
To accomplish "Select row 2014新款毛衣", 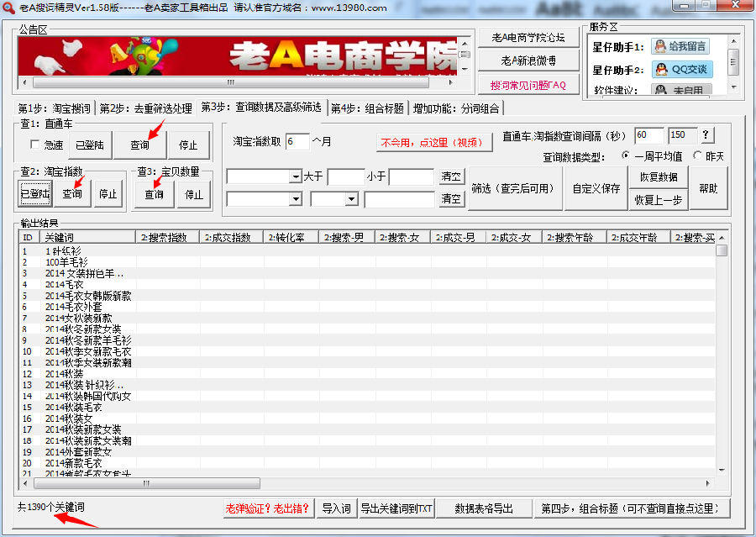I will click(x=367, y=463).
